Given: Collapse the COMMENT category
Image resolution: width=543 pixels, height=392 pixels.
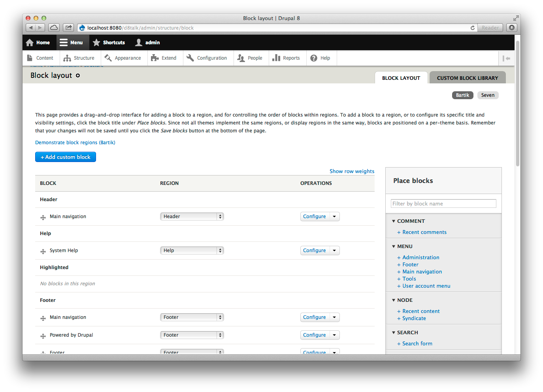Looking at the screenshot, I should [x=394, y=221].
